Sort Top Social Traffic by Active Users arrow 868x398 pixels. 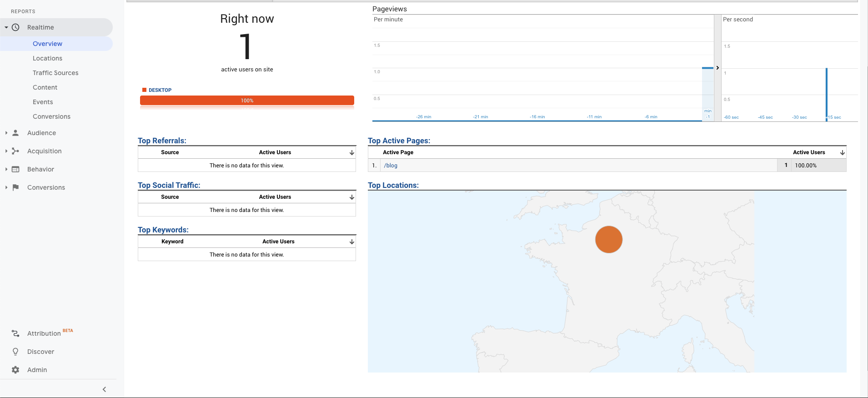point(352,197)
